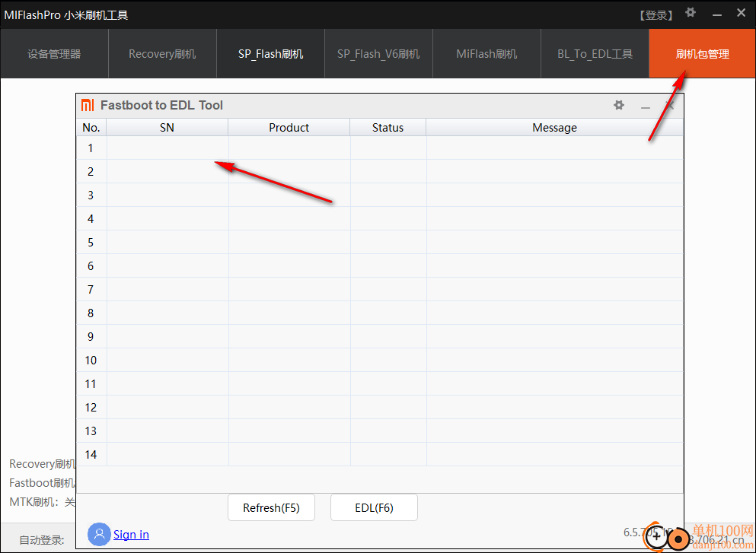Viewport: 756px width, 553px height.
Task: Select row number 1 in the device table
Action: click(380, 148)
